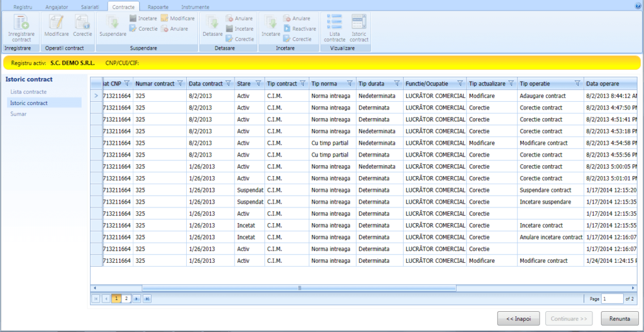Click Incetare in the Detasare group
The width and height of the screenshot is (644, 332).
pos(239,29)
